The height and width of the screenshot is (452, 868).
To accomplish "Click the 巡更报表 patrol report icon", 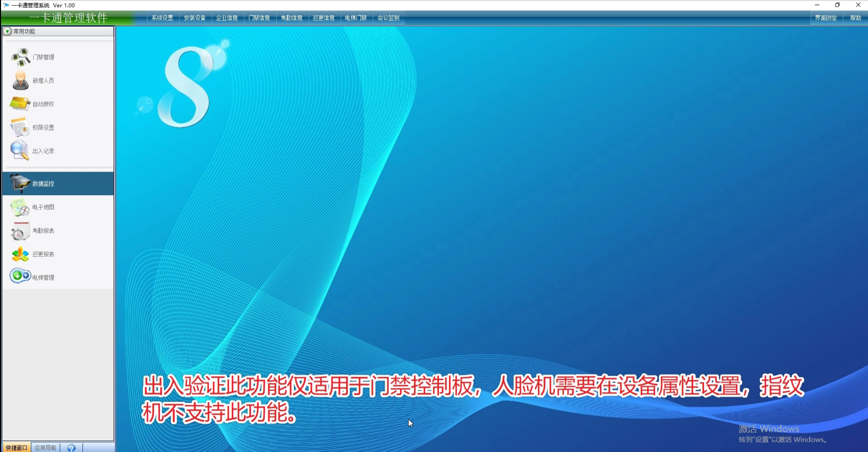I will pyautogui.click(x=20, y=254).
